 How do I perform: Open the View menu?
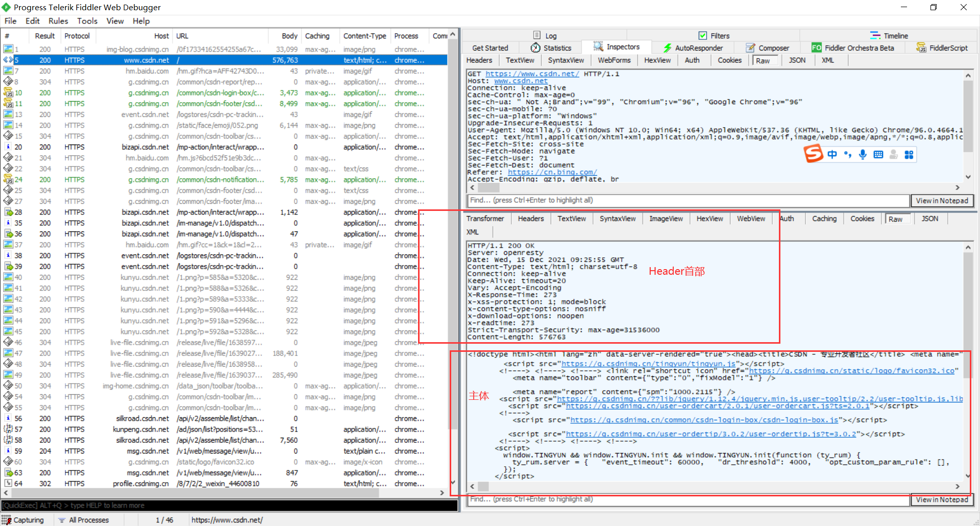[115, 21]
